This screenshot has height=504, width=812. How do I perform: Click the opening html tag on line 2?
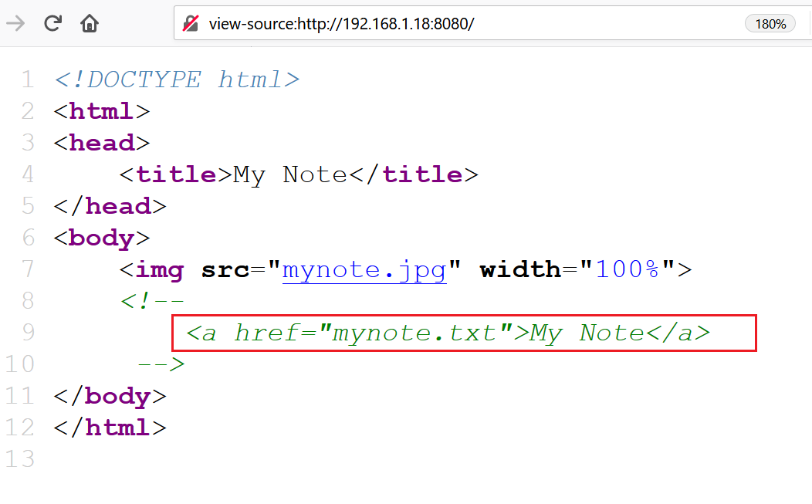(101, 111)
